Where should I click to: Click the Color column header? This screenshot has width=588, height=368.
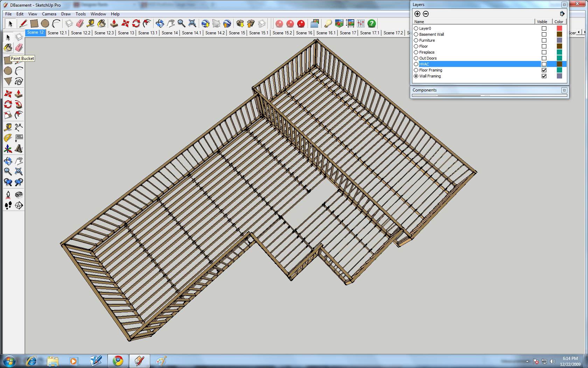(559, 22)
